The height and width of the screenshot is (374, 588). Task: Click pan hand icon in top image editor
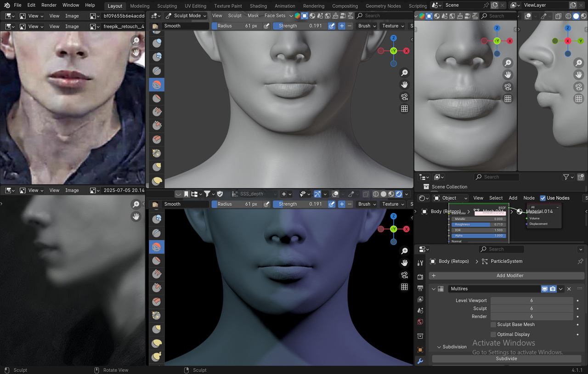point(136,52)
